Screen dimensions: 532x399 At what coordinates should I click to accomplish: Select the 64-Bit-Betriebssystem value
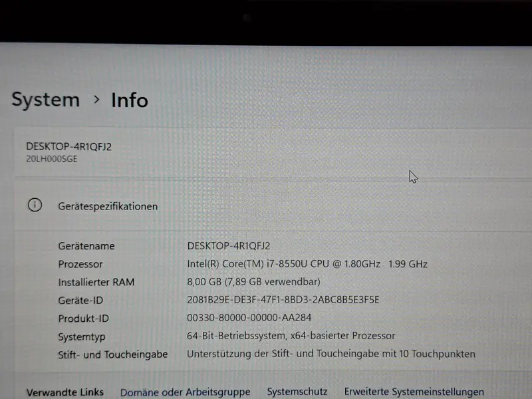pos(291,336)
